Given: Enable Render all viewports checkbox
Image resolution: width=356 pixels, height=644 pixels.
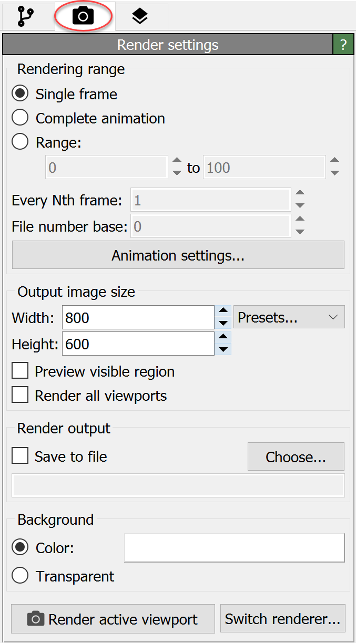Looking at the screenshot, I should point(20,396).
